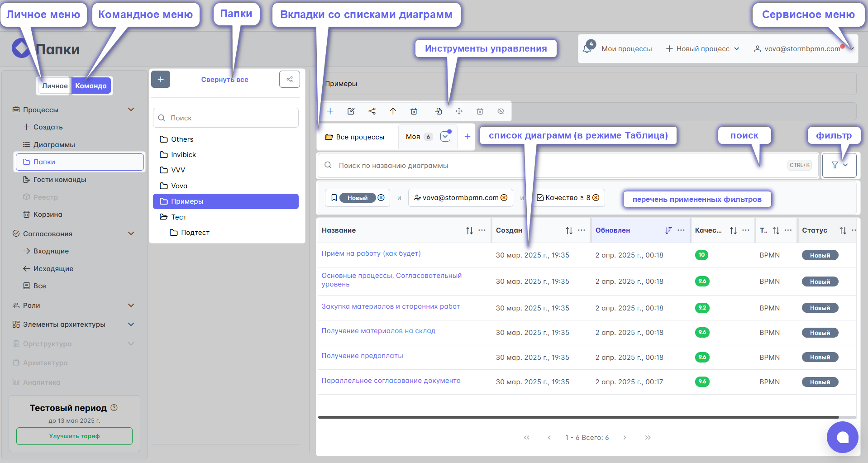The height and width of the screenshot is (463, 868).
Task: Click the Улучшить тариф button
Action: click(74, 436)
